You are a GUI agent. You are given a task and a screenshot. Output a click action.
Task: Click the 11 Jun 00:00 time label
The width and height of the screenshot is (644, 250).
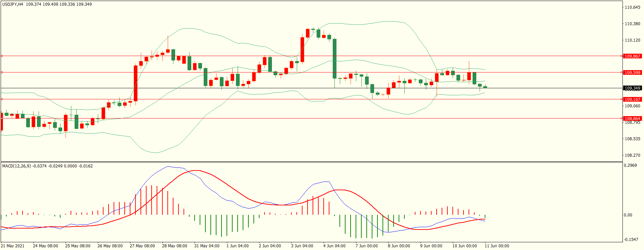497,246
